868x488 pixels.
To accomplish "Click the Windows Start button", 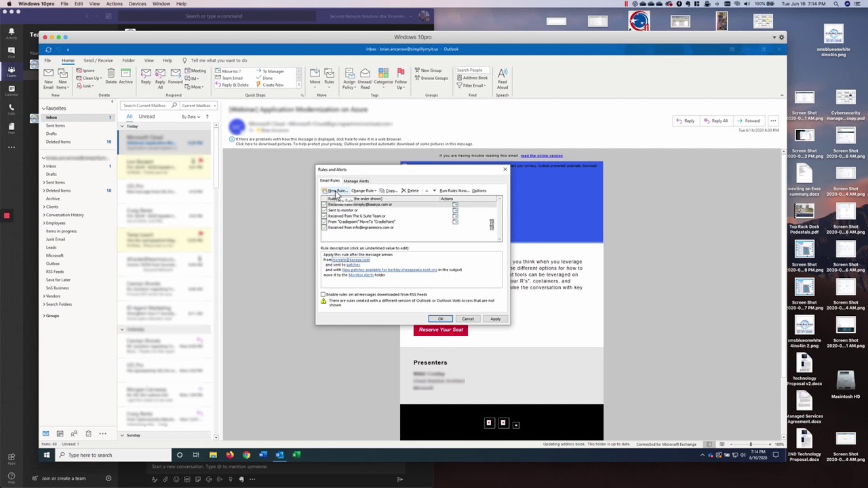I will 47,455.
